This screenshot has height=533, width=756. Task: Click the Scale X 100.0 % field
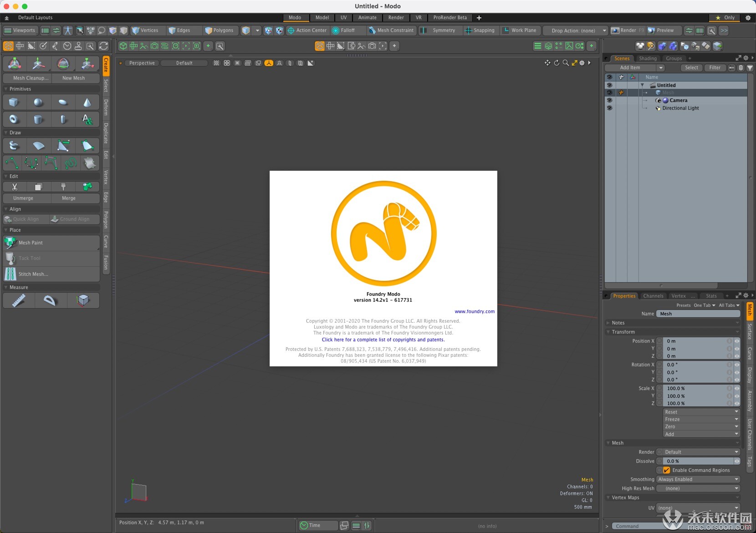click(698, 388)
